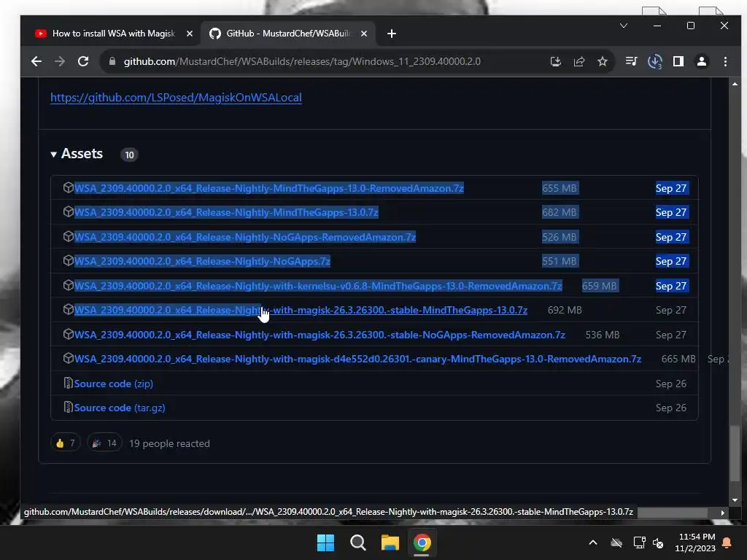The height and width of the screenshot is (560, 747).
Task: Close the GitHub WSABuilds tab
Action: (364, 34)
